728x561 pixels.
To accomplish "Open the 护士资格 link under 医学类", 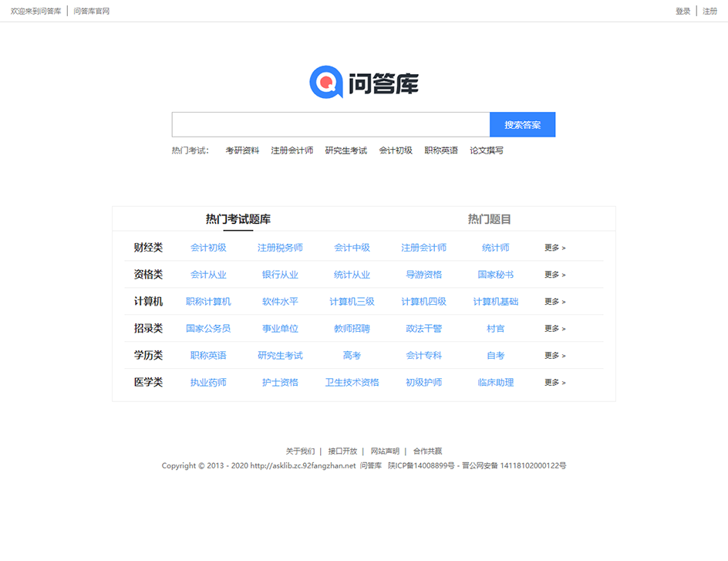I will tap(279, 382).
